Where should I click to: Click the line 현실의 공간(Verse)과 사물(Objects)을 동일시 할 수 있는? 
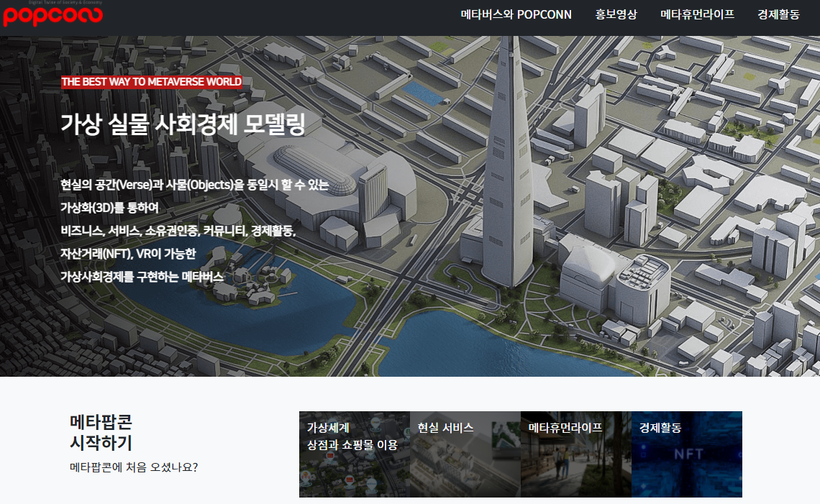click(194, 185)
